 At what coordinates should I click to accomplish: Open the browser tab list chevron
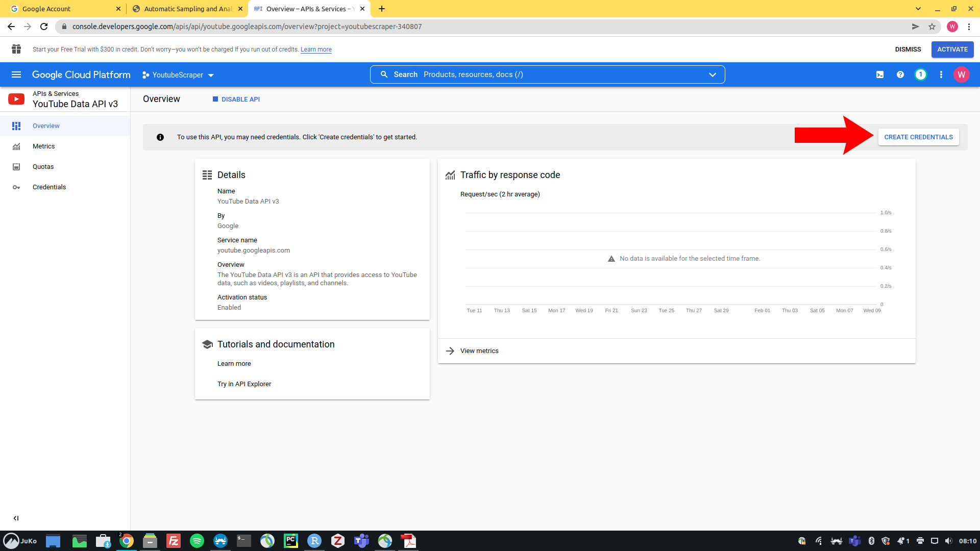(x=918, y=9)
